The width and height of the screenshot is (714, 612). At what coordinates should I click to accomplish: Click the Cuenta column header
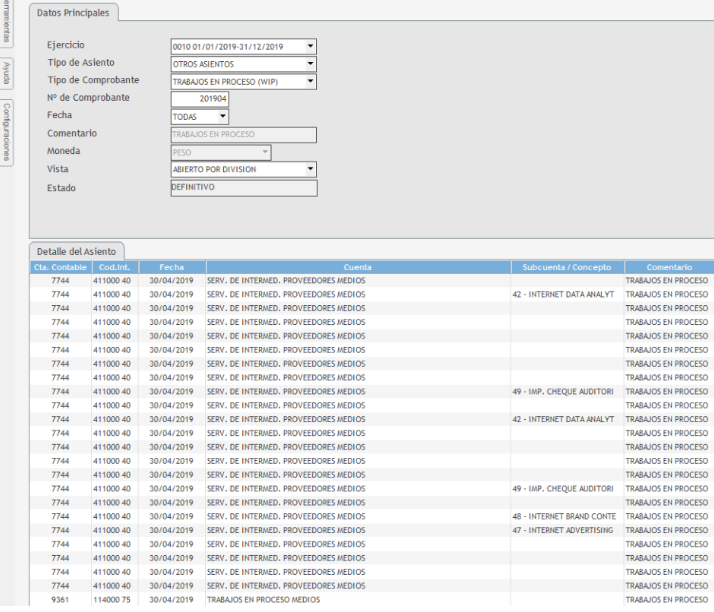[357, 268]
